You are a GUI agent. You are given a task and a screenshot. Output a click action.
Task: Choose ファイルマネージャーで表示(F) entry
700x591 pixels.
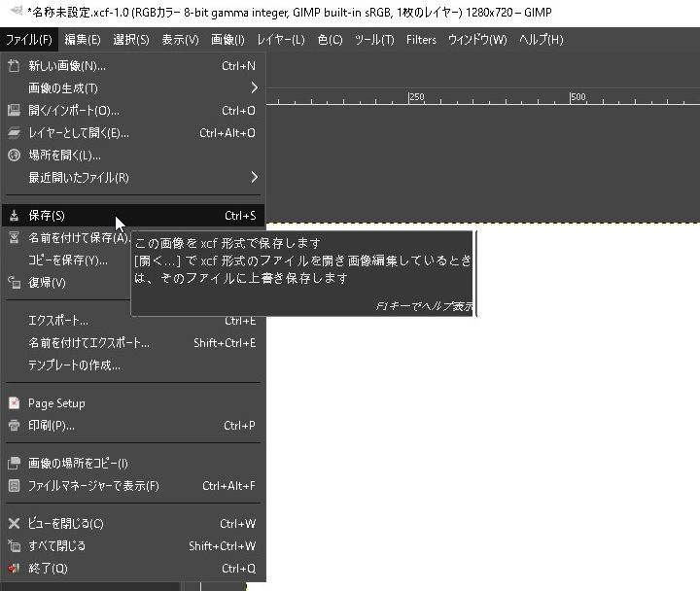93,486
